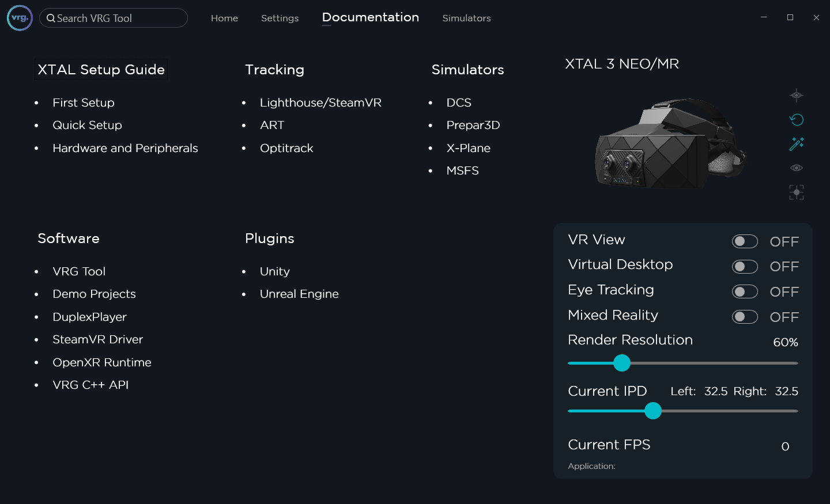Open the Lighthouse/SteamVR tracking documentation
830x504 pixels.
(x=320, y=103)
